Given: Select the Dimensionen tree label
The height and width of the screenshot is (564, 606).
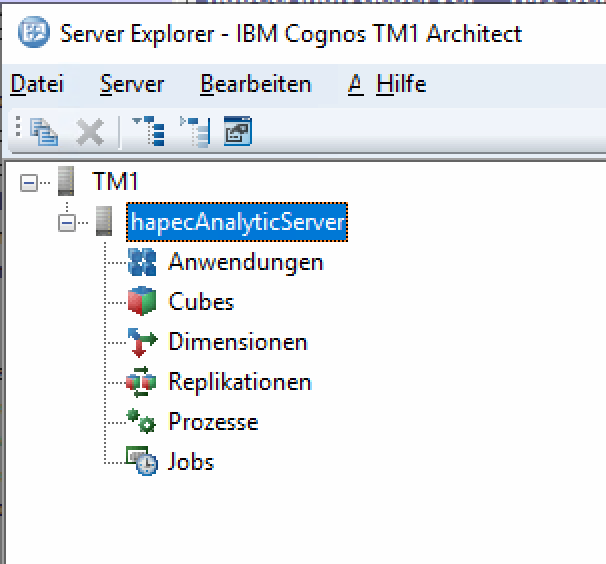Looking at the screenshot, I should (x=238, y=342).
